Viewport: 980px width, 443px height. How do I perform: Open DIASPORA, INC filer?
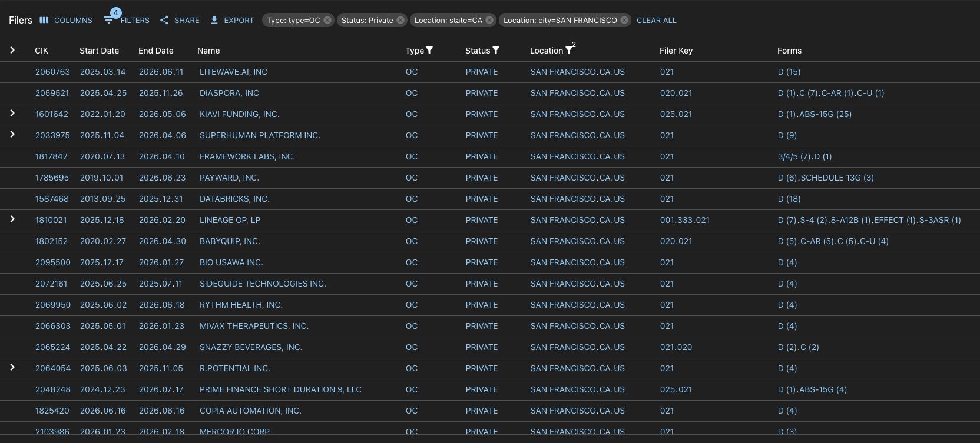[x=229, y=93]
